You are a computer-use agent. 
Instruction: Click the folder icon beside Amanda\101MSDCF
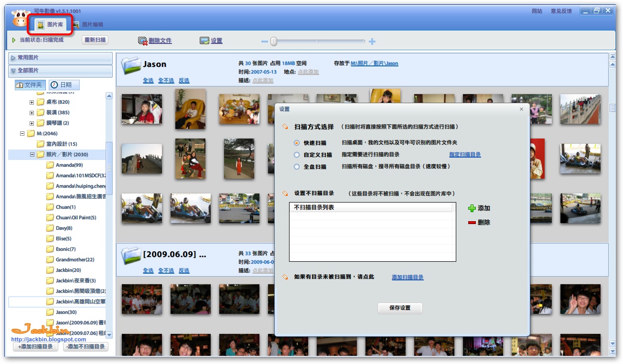tap(50, 176)
